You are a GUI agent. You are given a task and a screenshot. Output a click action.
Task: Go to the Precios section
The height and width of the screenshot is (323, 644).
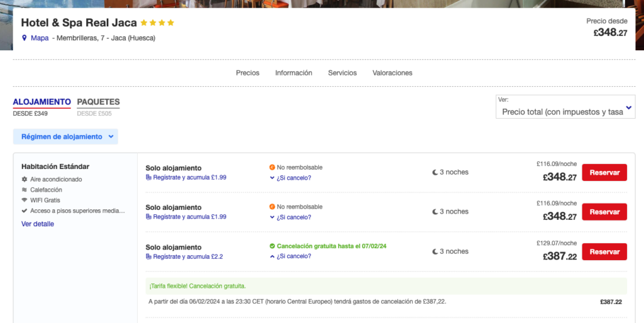(x=248, y=73)
